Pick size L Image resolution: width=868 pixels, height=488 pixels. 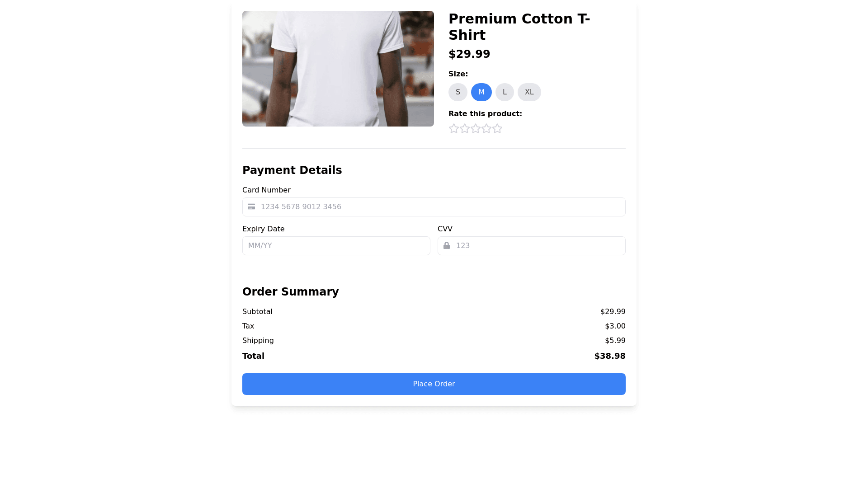point(505,92)
